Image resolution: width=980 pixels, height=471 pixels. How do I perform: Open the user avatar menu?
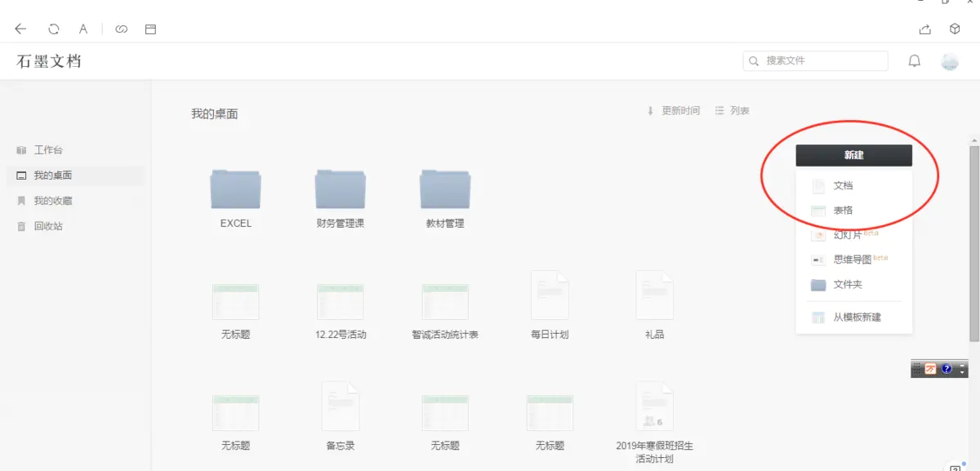pos(950,60)
